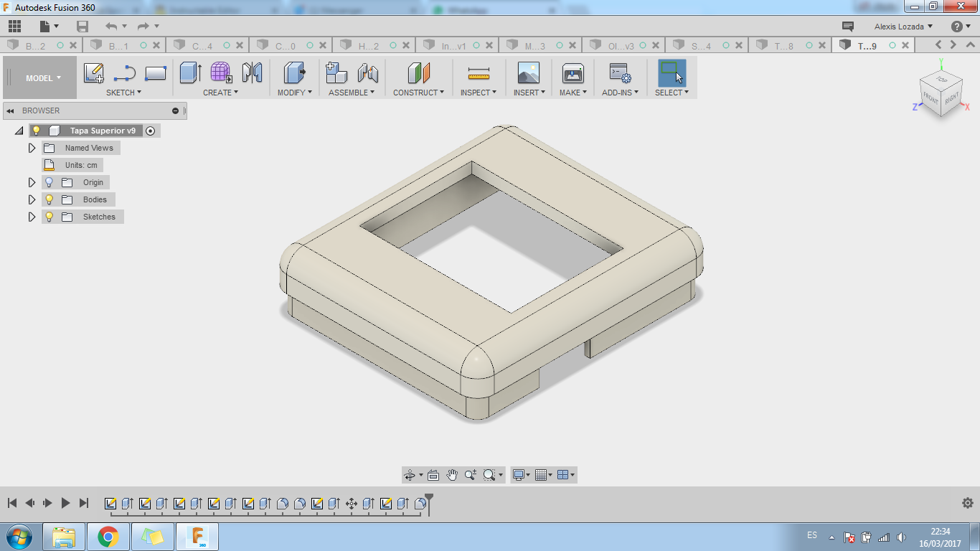Select the Create Sketch tool
Viewport: 980px width, 551px height.
click(94, 73)
